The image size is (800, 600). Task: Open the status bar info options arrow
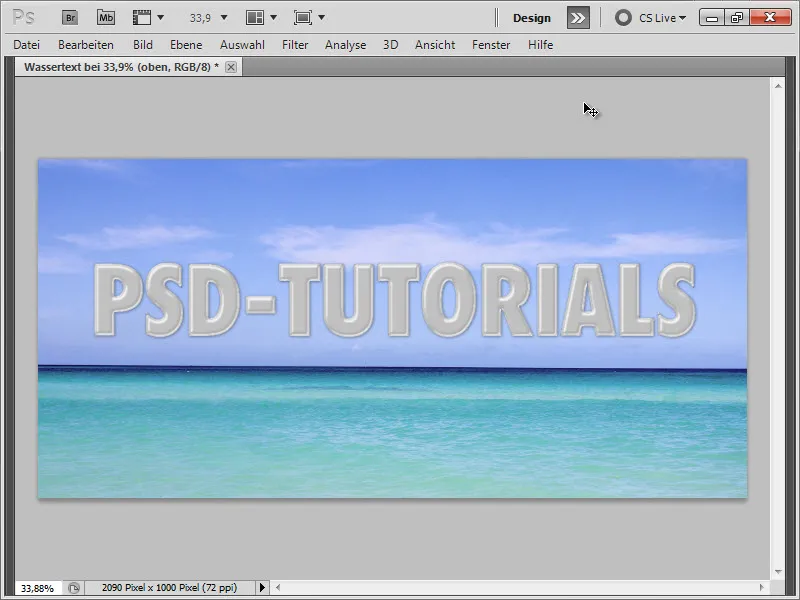(262, 588)
